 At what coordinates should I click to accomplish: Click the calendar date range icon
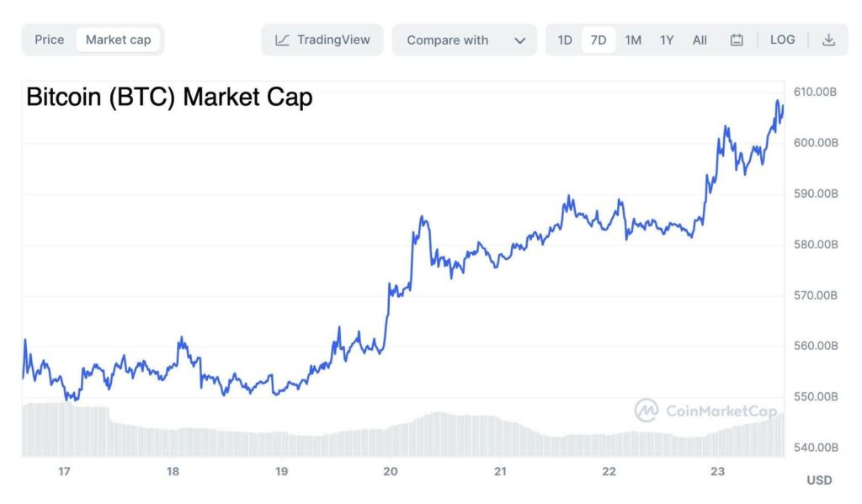click(737, 40)
